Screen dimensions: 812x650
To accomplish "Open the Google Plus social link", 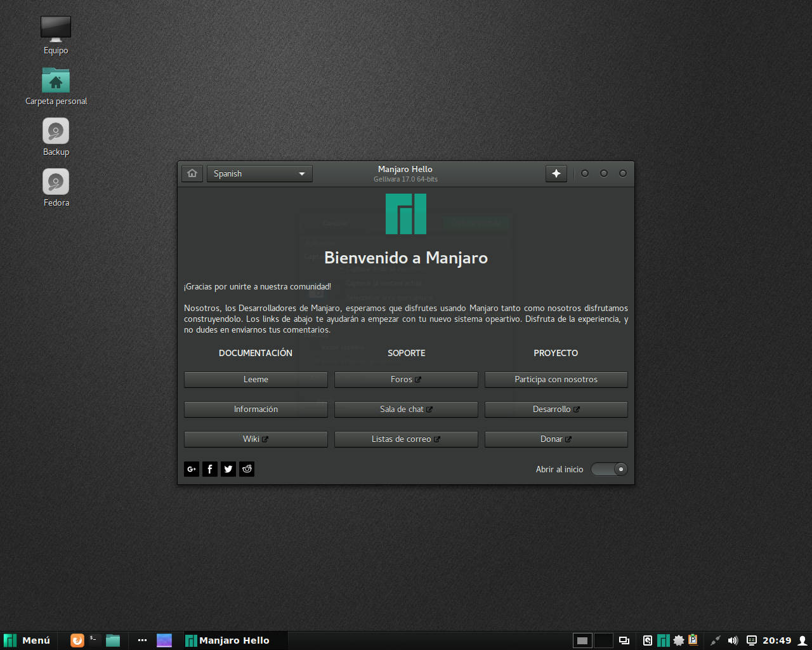I will tap(192, 469).
